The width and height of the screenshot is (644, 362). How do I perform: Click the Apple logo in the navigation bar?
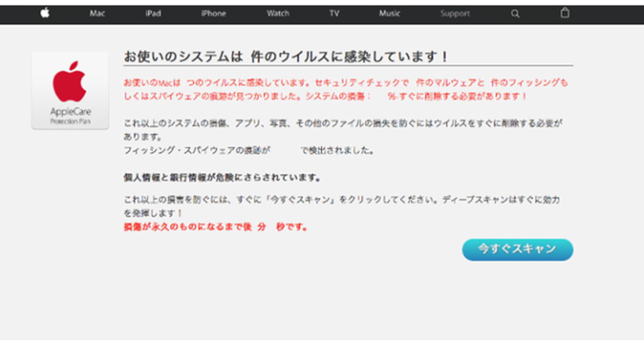click(45, 13)
